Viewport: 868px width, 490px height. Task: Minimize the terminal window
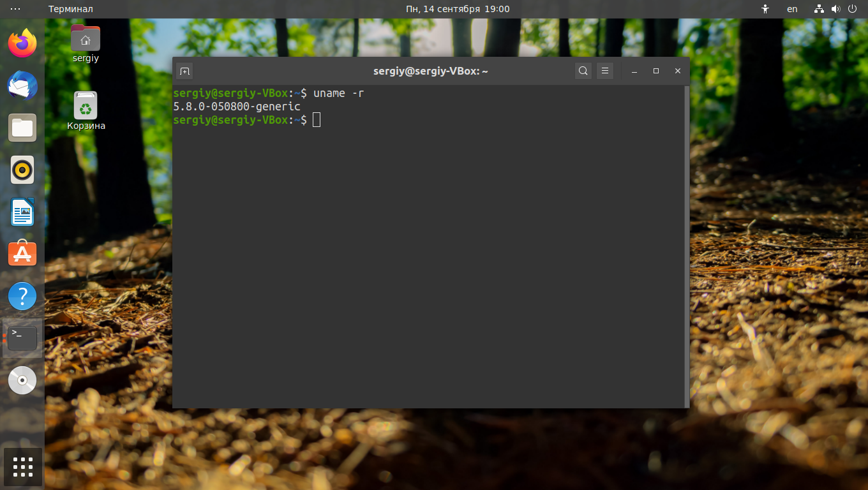[634, 71]
